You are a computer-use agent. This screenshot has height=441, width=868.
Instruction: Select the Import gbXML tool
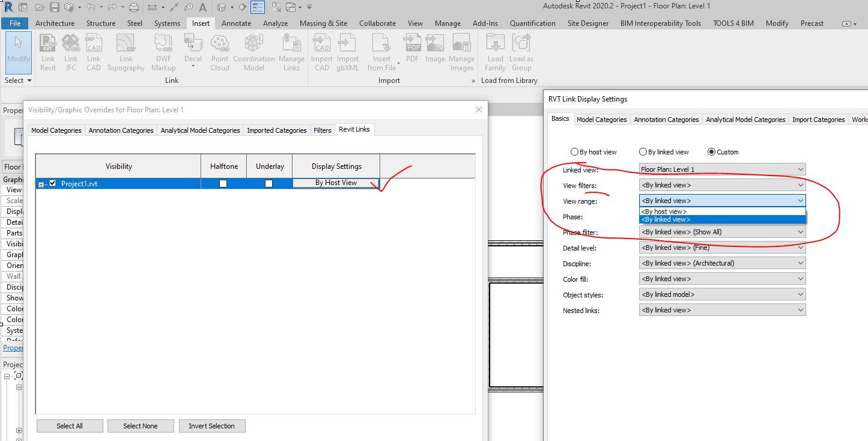[x=348, y=52]
